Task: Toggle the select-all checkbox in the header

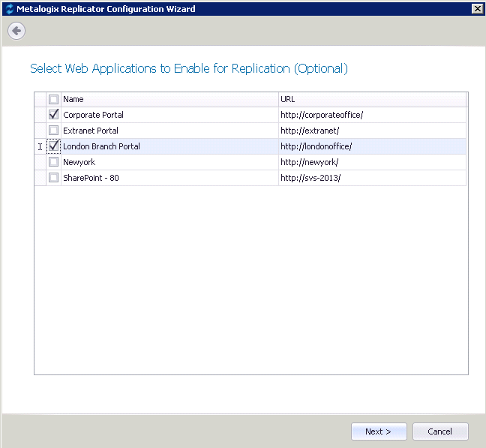Action: (x=53, y=99)
